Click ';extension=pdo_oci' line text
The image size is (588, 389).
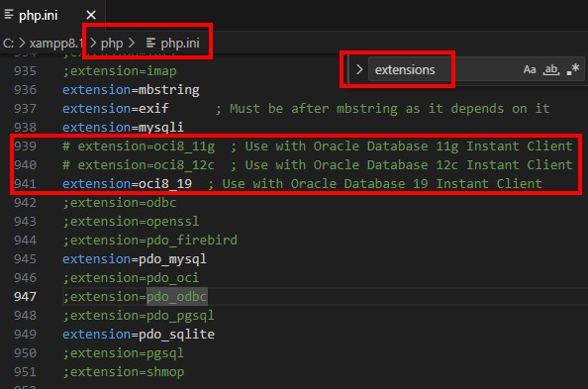tap(131, 278)
